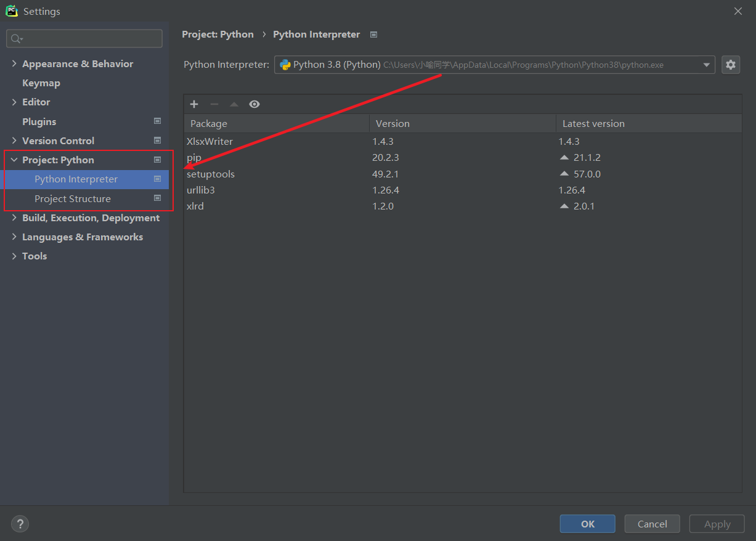Sort by the Version column header
The image size is (756, 541).
(x=462, y=123)
